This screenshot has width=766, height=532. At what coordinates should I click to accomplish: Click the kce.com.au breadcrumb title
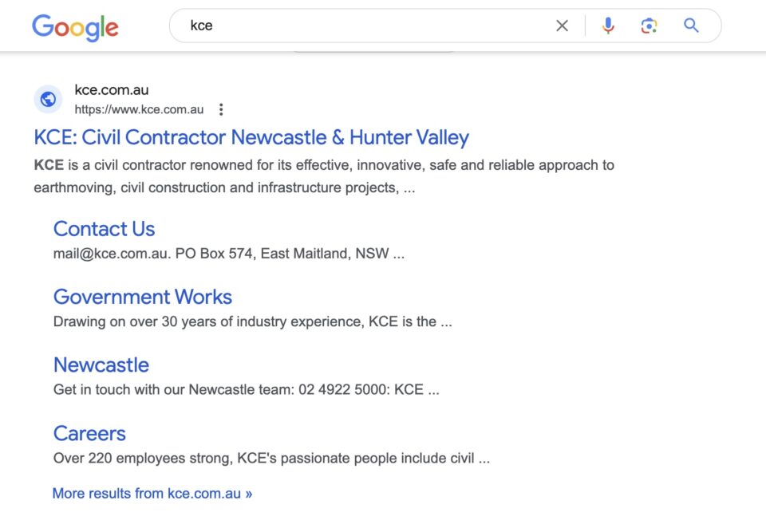click(x=111, y=89)
